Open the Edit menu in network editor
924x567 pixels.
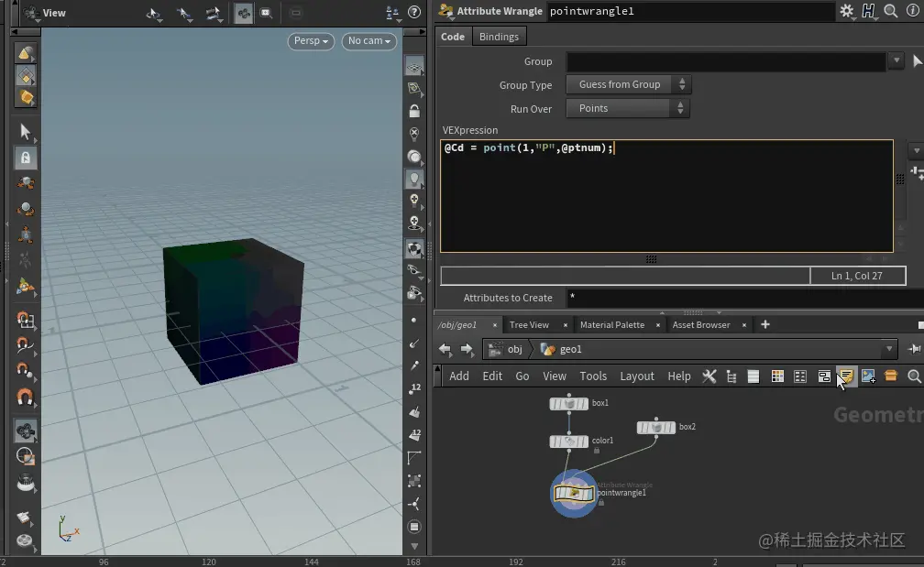492,376
